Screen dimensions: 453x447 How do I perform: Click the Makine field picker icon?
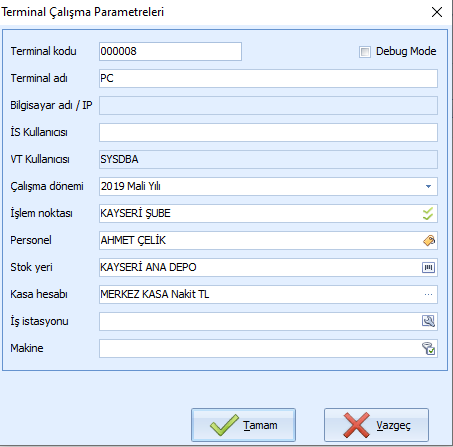tap(428, 348)
